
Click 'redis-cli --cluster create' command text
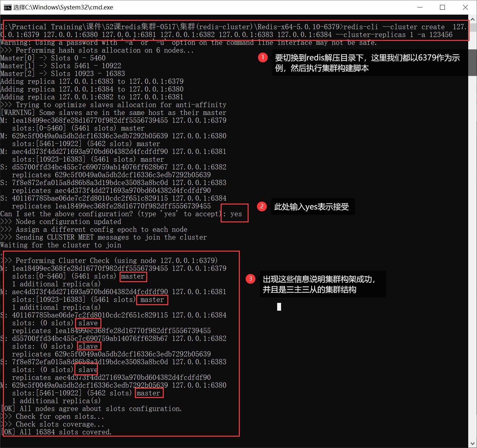pyautogui.click(x=394, y=27)
